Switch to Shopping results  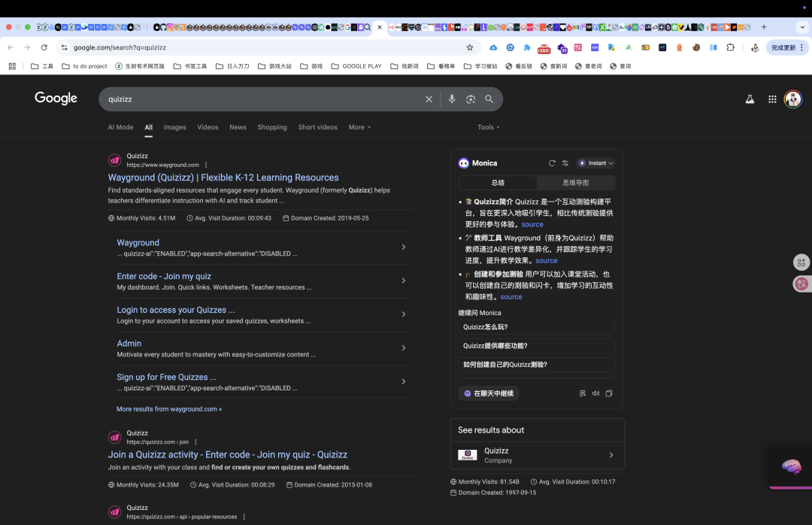coord(272,127)
